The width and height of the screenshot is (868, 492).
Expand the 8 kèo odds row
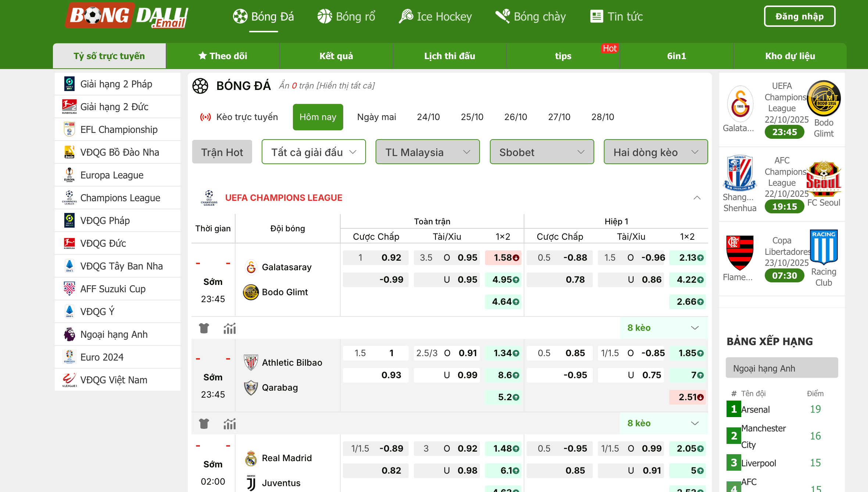tap(638, 328)
